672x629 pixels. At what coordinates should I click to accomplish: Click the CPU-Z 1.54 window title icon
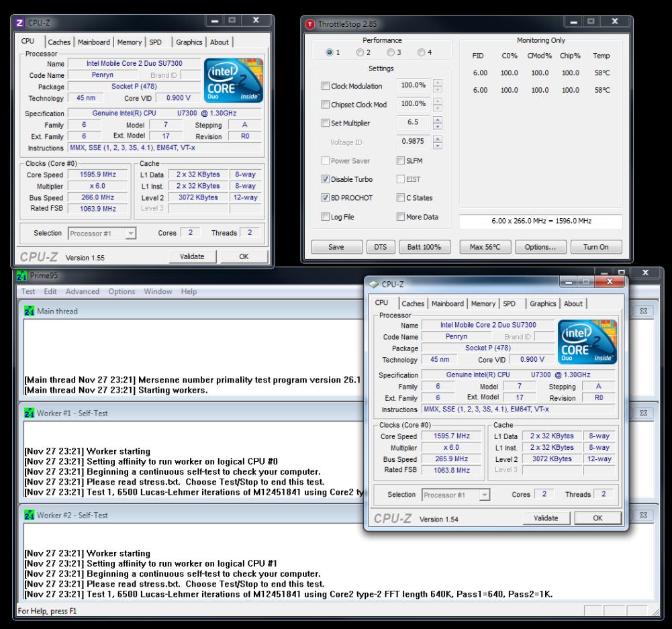pyautogui.click(x=374, y=285)
